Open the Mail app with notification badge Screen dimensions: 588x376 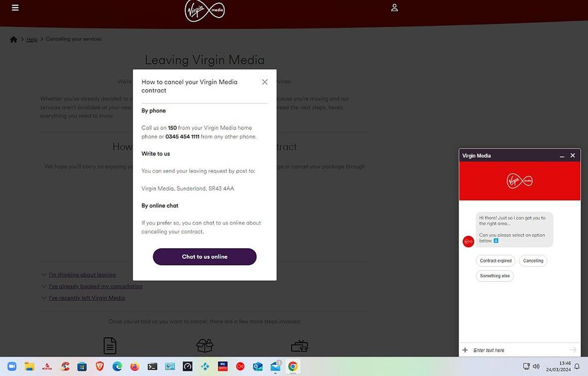[x=276, y=366]
